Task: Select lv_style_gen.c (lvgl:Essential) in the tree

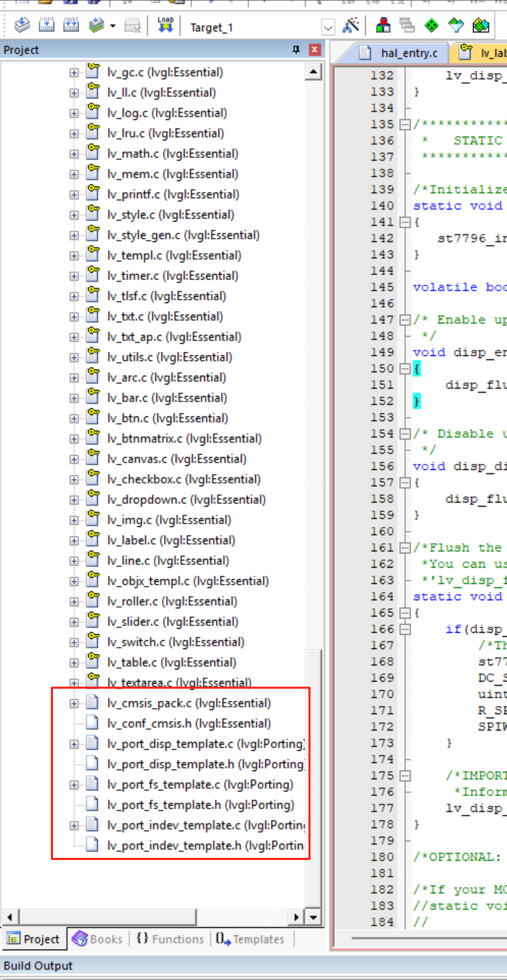Action: [183, 235]
